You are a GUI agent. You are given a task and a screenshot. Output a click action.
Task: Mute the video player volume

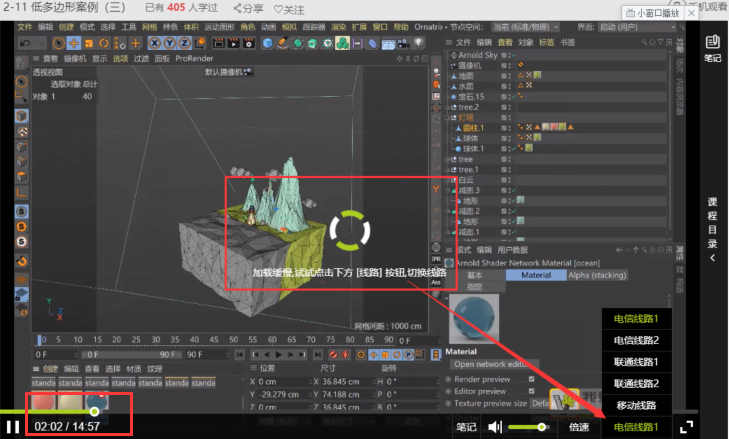click(x=495, y=427)
